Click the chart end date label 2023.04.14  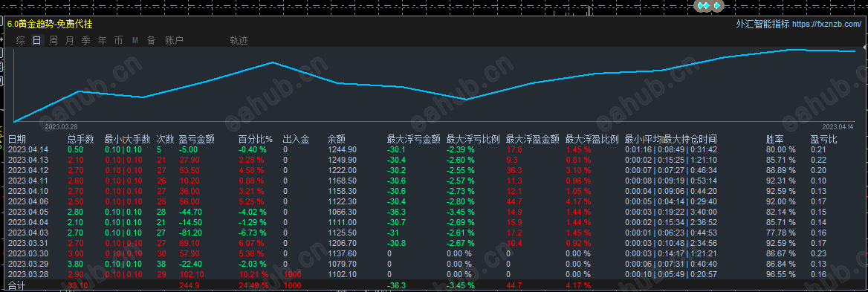tap(838, 126)
